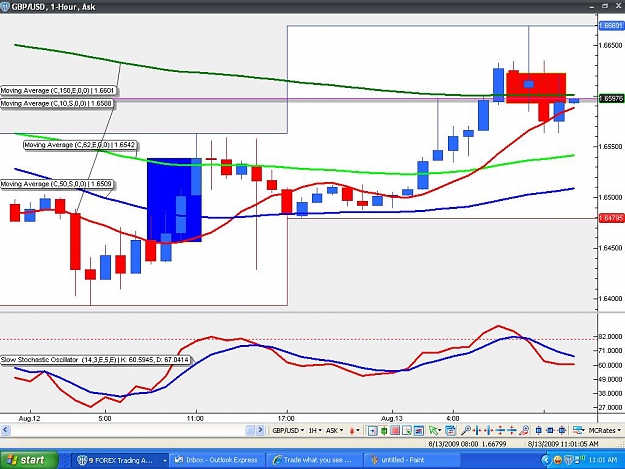The image size is (625, 469).
Task: Click the first vertical scale arrows icon
Action: [x=500, y=430]
